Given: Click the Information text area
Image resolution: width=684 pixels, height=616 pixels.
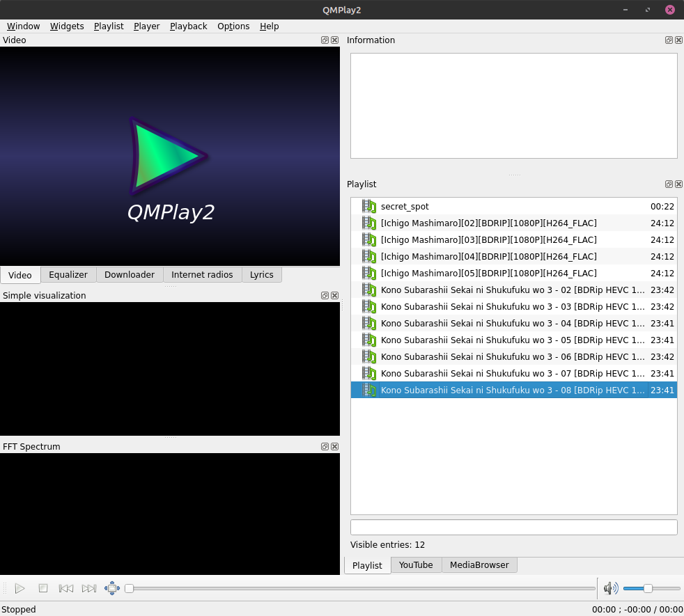Looking at the screenshot, I should 513,106.
